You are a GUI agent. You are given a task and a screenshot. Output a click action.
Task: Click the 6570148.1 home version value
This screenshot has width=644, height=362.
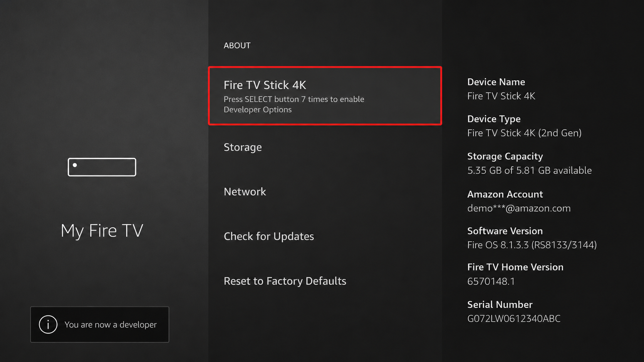491,281
